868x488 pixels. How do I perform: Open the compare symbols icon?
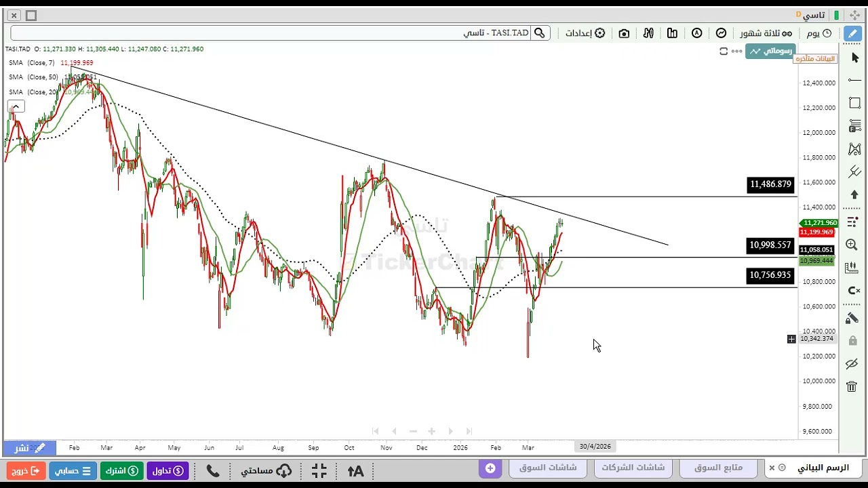tap(648, 33)
